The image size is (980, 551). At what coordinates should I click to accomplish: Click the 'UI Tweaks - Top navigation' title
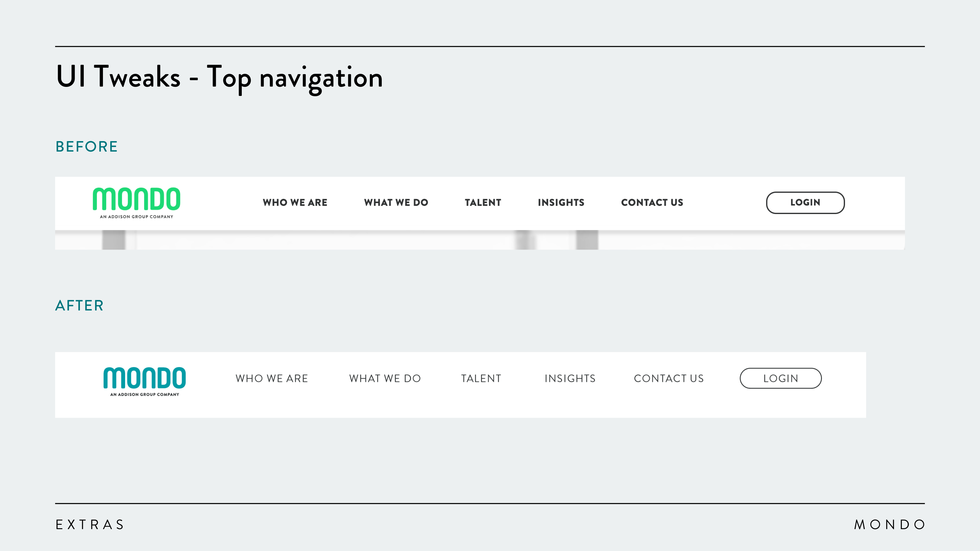pos(219,77)
